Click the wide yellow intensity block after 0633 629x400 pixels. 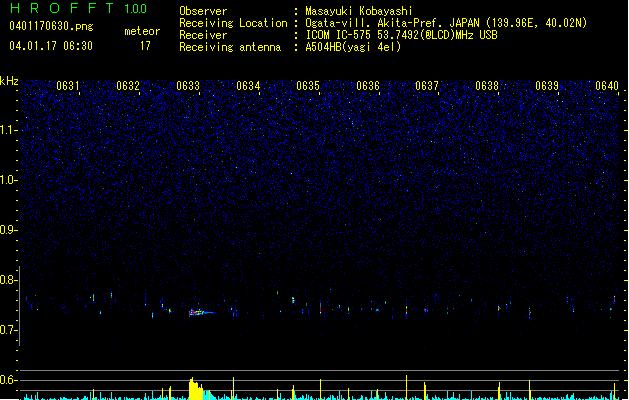[196, 388]
